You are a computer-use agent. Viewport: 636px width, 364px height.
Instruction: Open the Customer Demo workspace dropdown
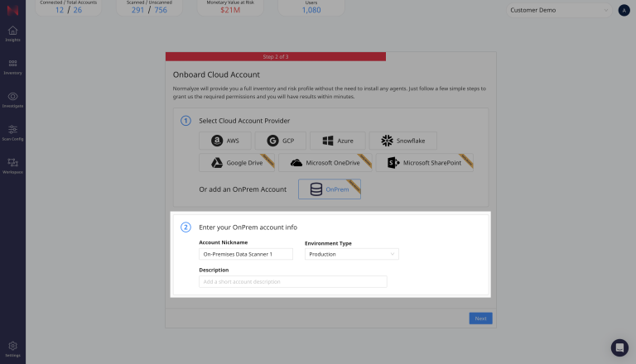(x=558, y=11)
